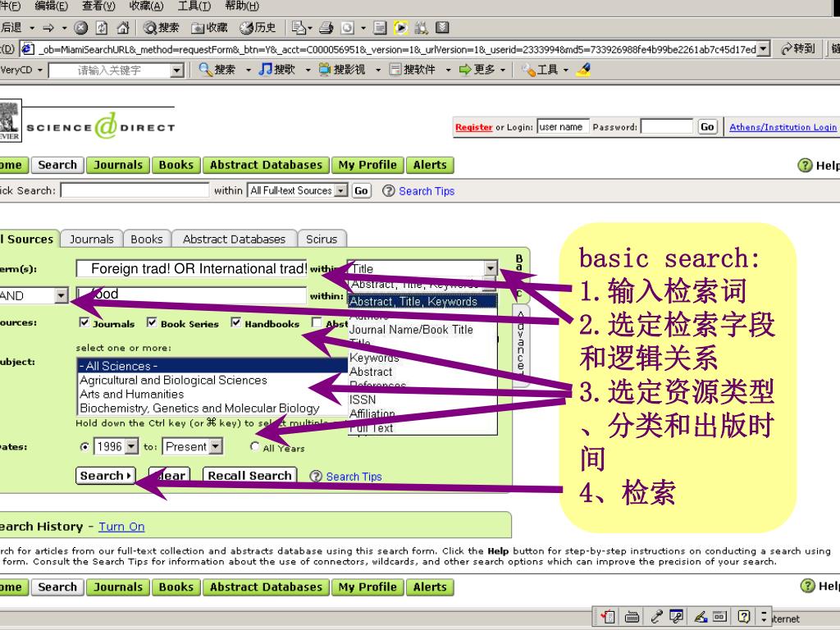Click the Edit toolbar icon with dropdown
The image size is (840, 630).
click(302, 28)
